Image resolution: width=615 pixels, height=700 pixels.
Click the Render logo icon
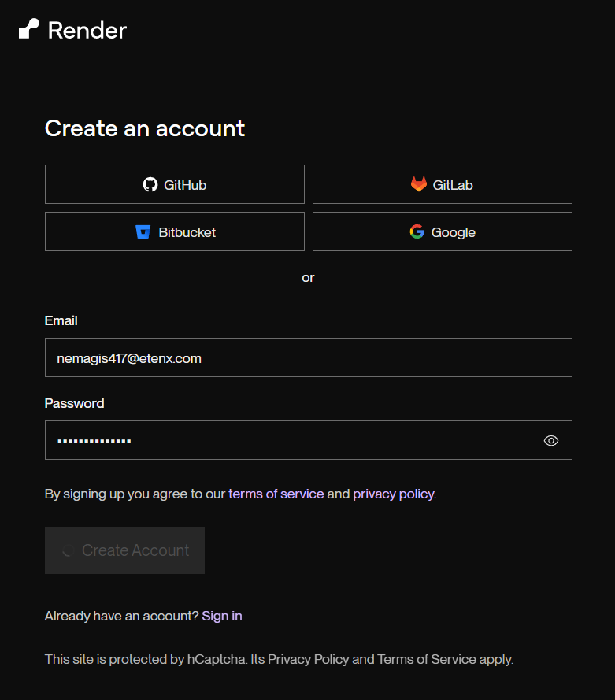tap(29, 30)
